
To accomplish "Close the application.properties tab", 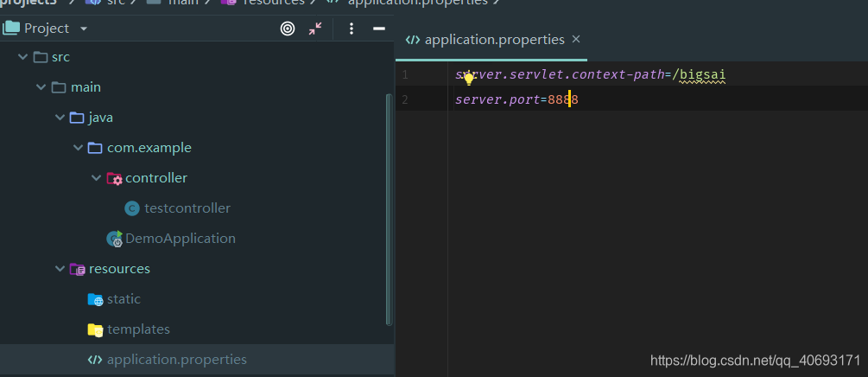I will point(576,40).
